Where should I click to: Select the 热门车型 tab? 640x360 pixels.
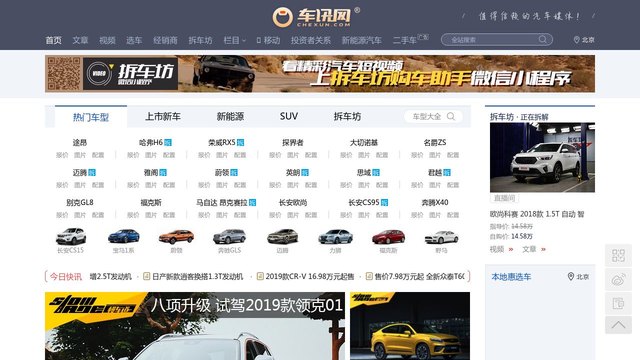pos(91,117)
